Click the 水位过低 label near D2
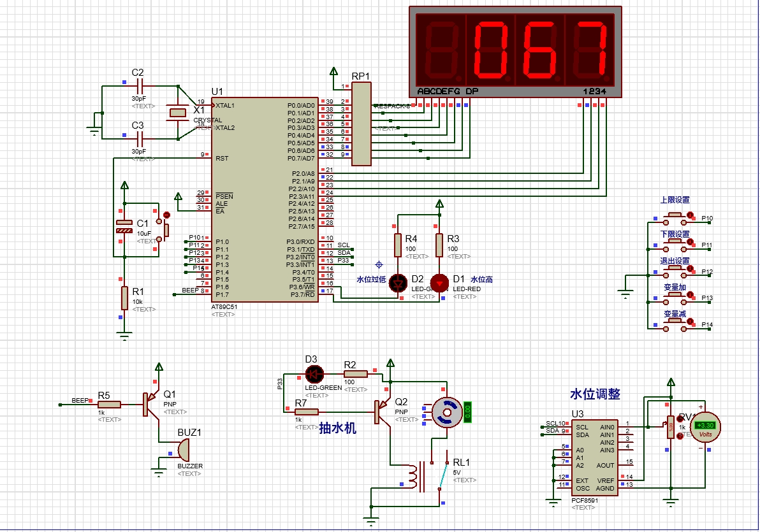The width and height of the screenshot is (760, 532). click(x=371, y=280)
